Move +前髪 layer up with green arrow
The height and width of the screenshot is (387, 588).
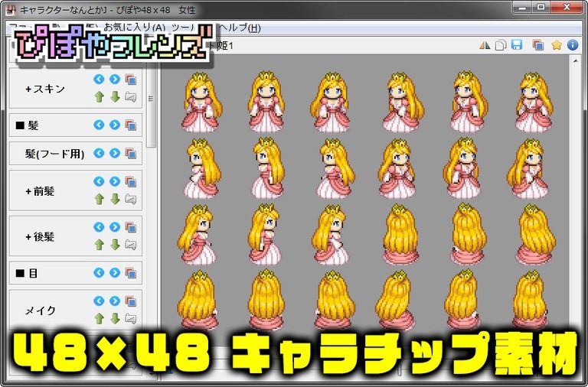point(99,199)
